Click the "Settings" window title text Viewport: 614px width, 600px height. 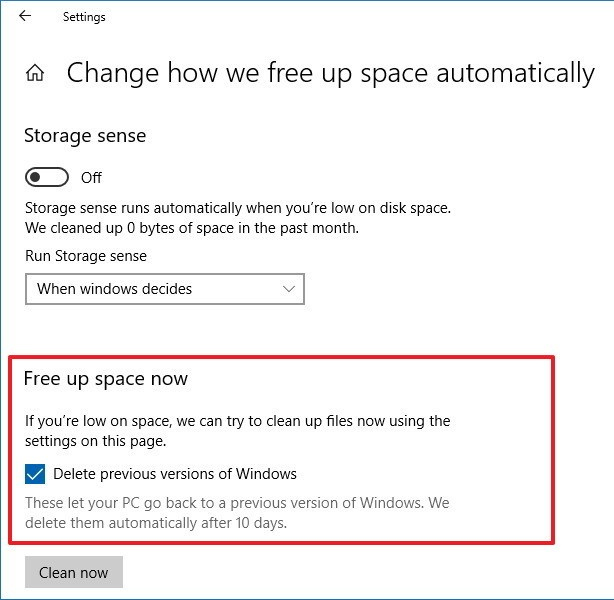84,17
